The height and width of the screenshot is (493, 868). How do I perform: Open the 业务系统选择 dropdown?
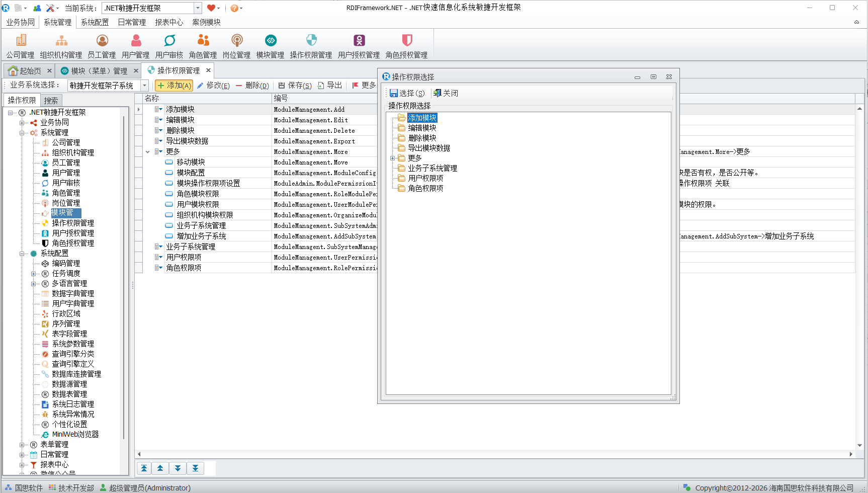[144, 86]
